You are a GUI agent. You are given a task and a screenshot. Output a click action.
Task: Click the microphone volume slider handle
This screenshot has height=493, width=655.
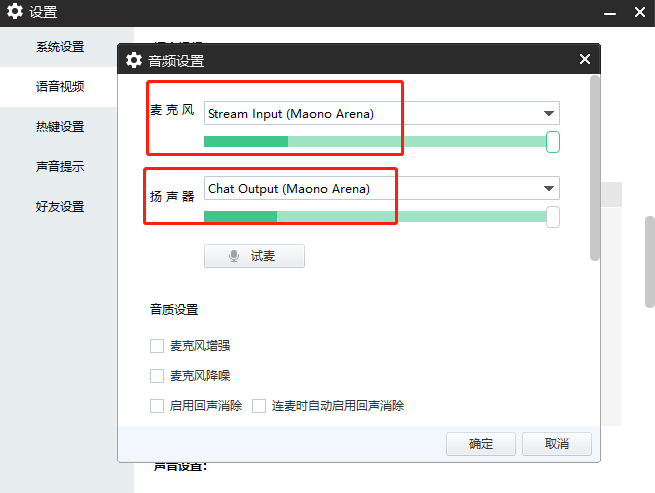(553, 142)
